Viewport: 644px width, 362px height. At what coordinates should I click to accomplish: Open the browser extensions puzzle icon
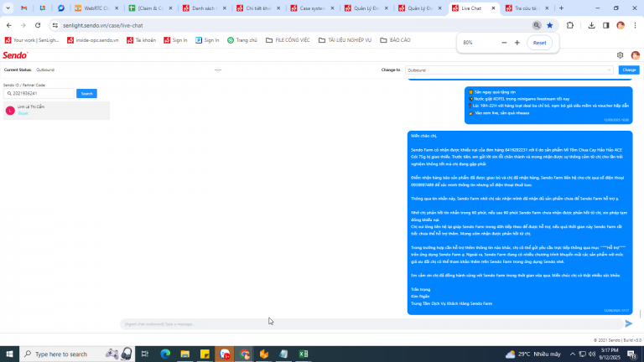tap(570, 25)
